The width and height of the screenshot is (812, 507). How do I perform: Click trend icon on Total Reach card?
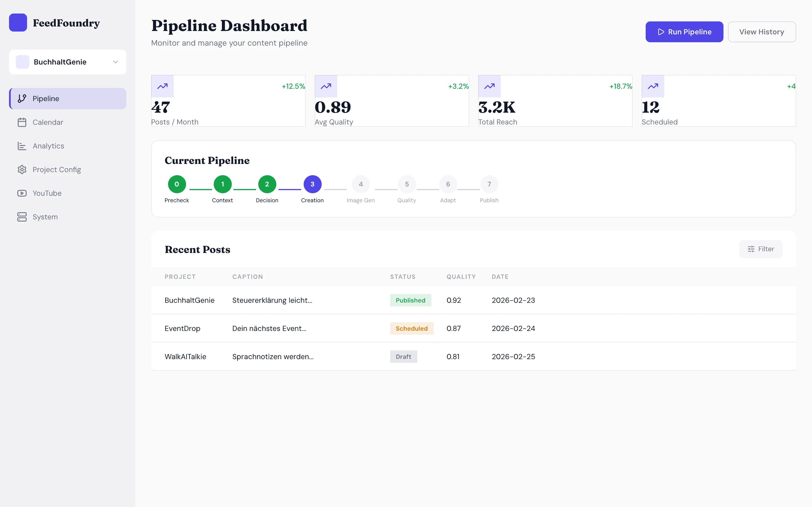[x=489, y=86]
